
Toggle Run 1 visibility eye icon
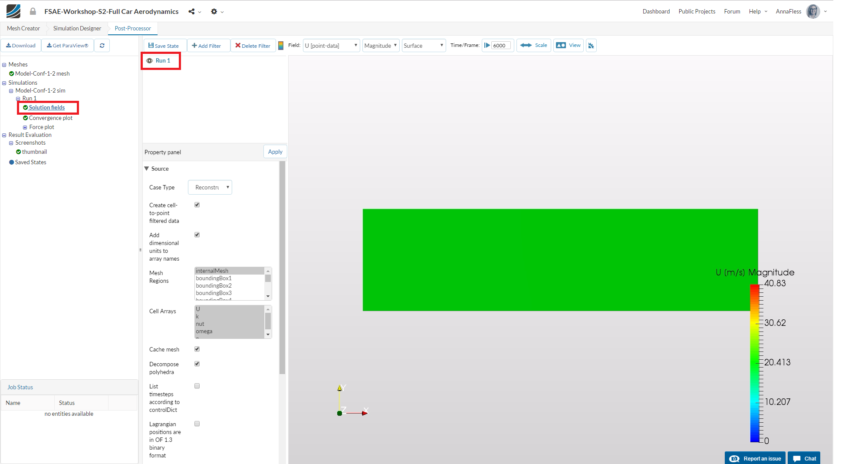(149, 61)
